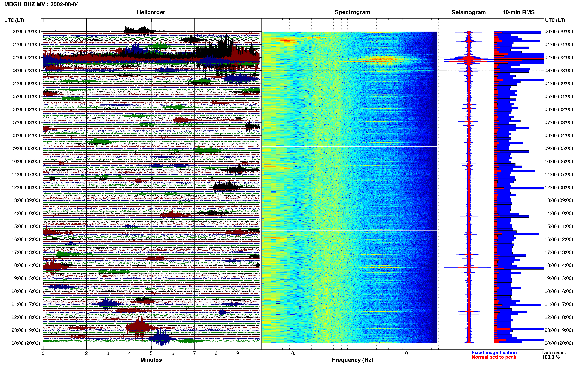Click left time label '23:00 (19:00)'
The image size is (588, 368).
(x=26, y=330)
